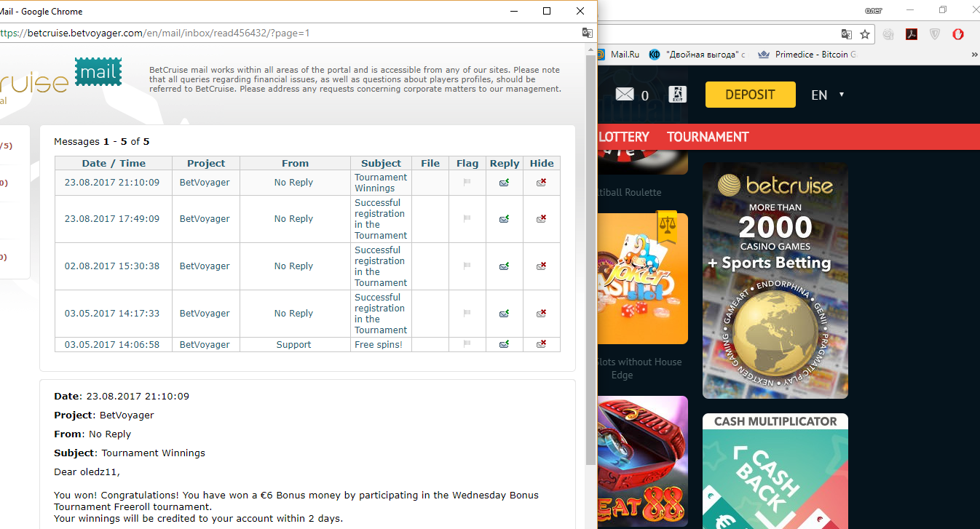Screen dimensions: 980x529
Task: Open the site mail envelope icon
Action: 625,95
